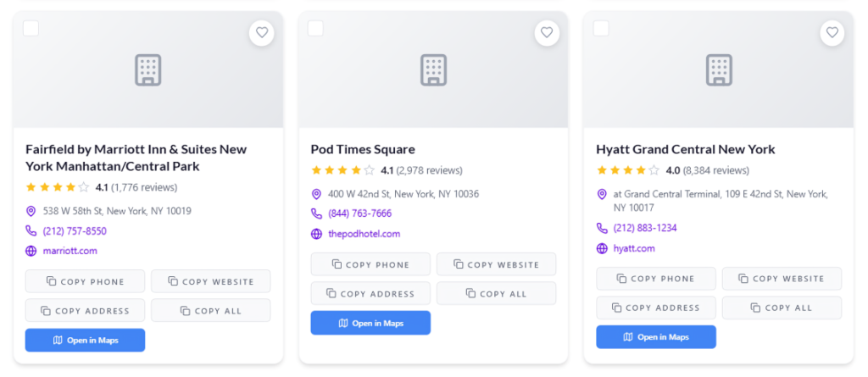Click the 8,384 reviews text
The height and width of the screenshot is (377, 868).
click(715, 170)
